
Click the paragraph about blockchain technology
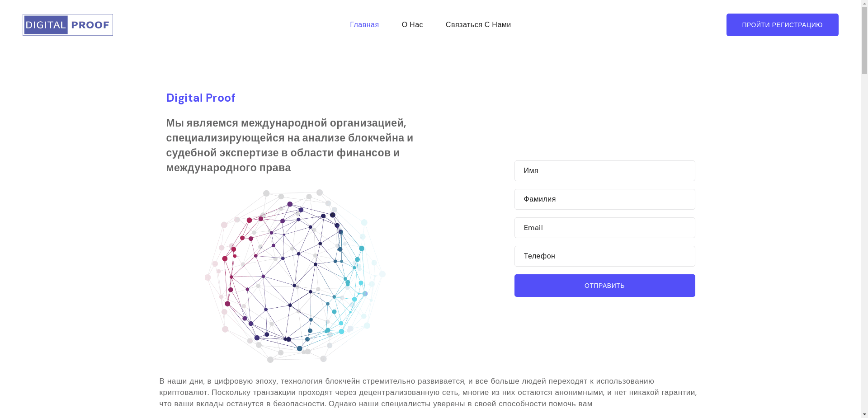pos(428,392)
